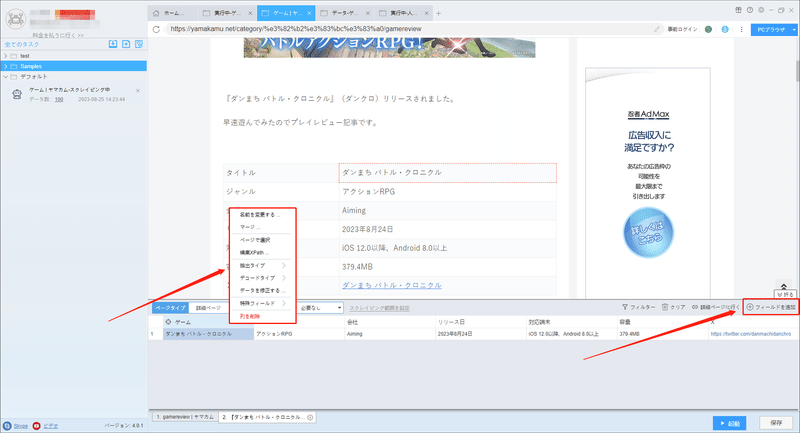Click the target icon in ゲーム column header
Screen dimensions: 800x433
(169, 322)
